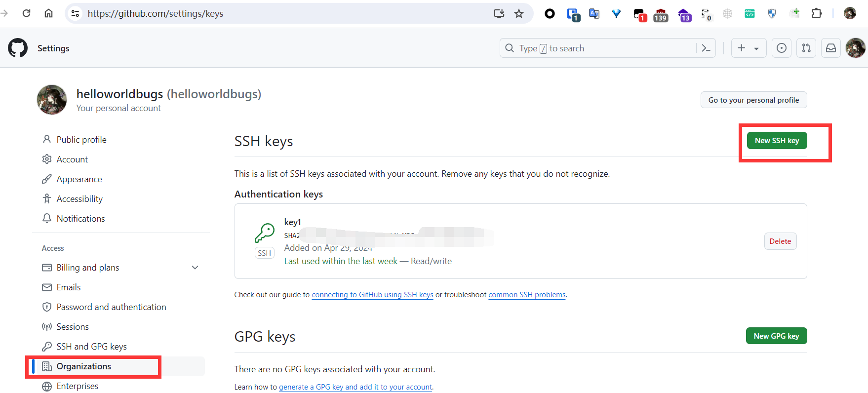The height and width of the screenshot is (393, 868).
Task: Click the browser Home icon
Action: (48, 13)
